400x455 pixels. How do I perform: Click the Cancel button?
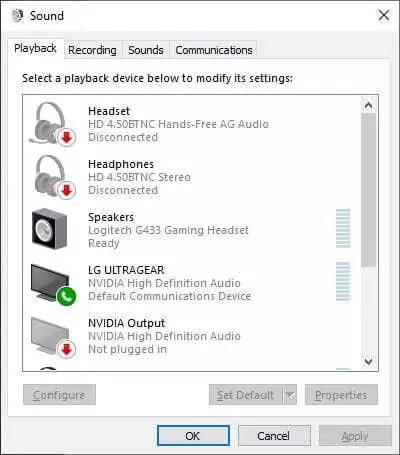click(274, 436)
